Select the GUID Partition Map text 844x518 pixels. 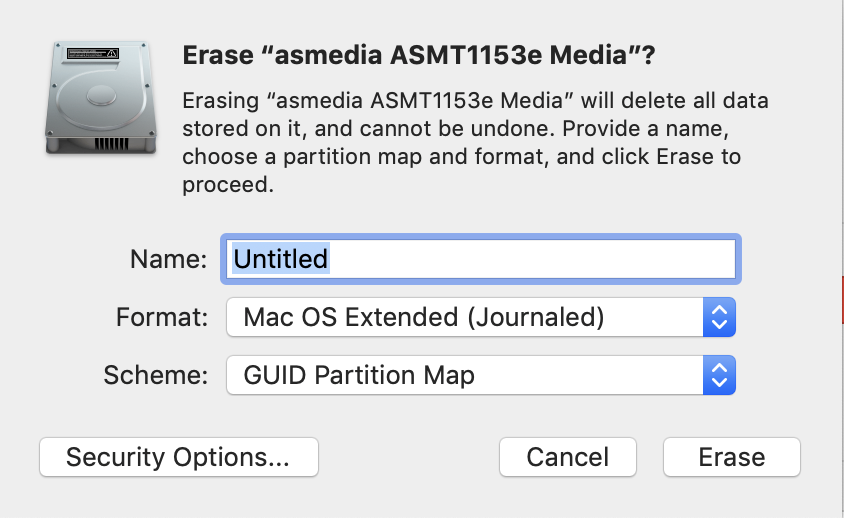pyautogui.click(x=359, y=375)
